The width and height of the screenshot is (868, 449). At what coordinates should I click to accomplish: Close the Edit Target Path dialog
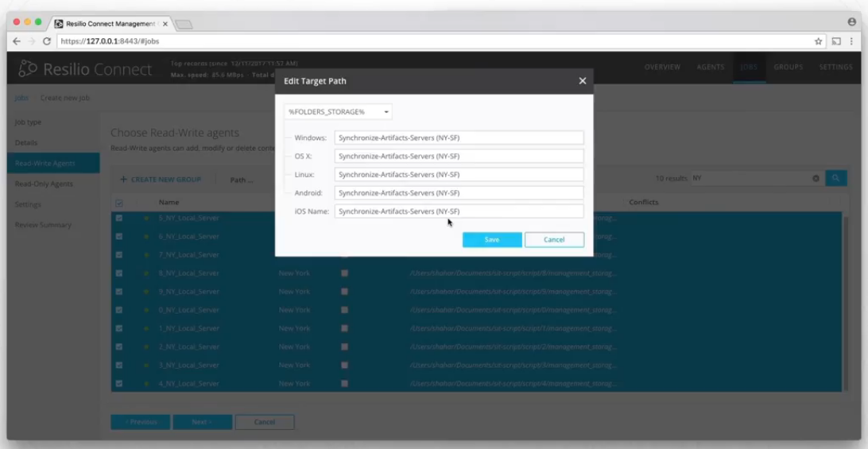coord(582,81)
